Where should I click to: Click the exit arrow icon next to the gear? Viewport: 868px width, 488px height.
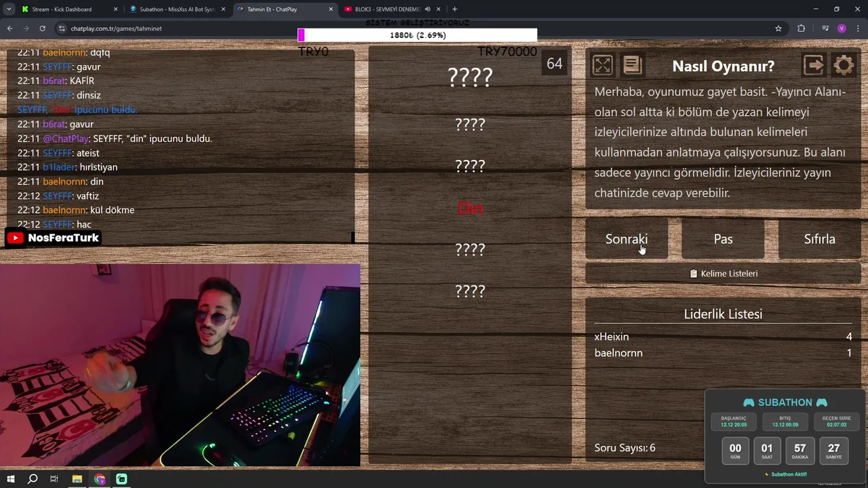pyautogui.click(x=814, y=65)
